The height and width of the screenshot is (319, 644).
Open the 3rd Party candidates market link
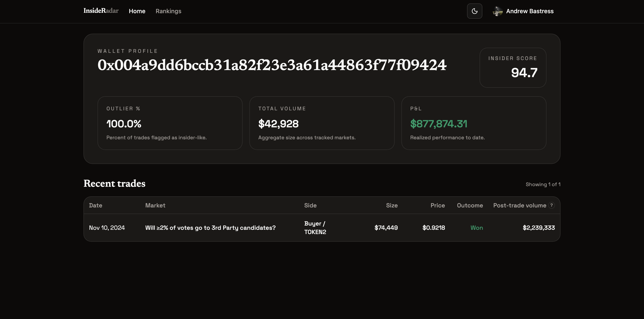pos(210,227)
